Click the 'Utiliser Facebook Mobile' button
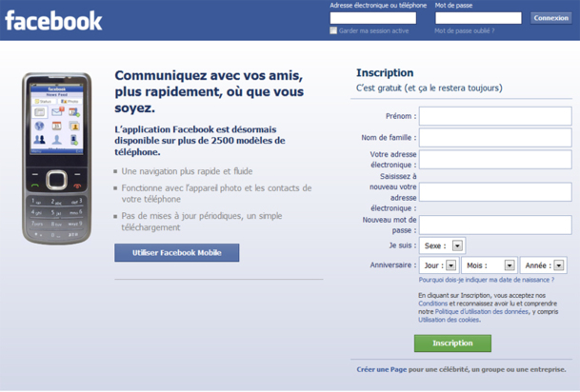 coord(176,252)
